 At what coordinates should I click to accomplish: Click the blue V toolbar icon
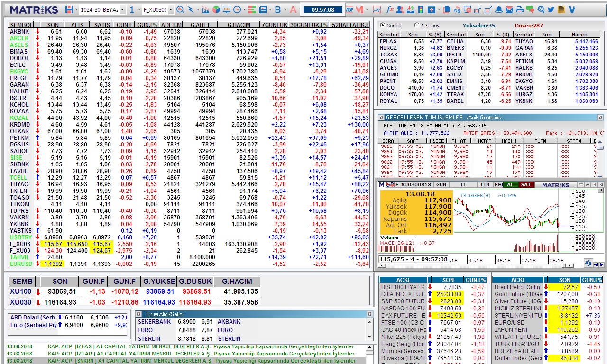click(571, 9)
